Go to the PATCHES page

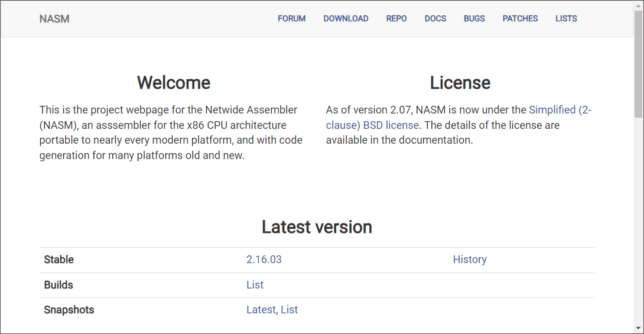click(x=520, y=19)
